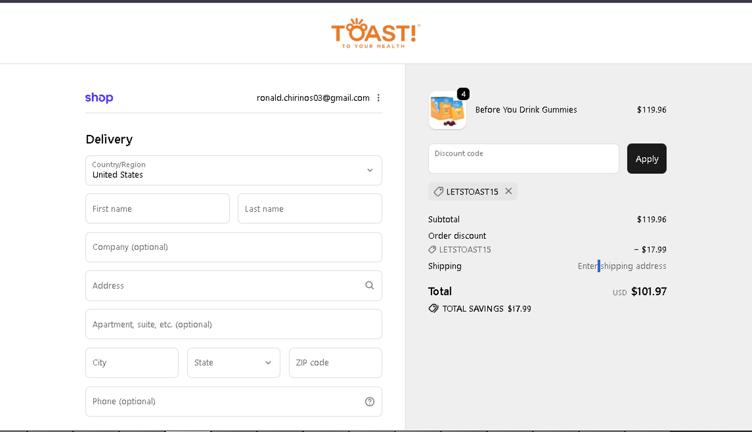Focus the ZIP code field
The image size is (752, 432).
(x=335, y=363)
